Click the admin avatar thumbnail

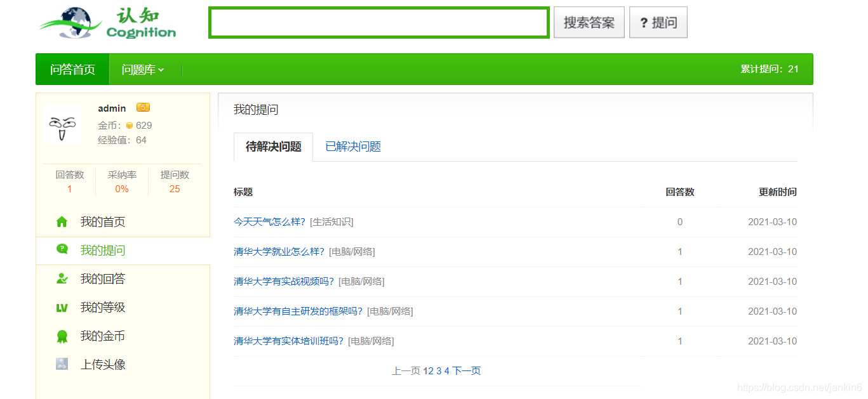coord(62,125)
